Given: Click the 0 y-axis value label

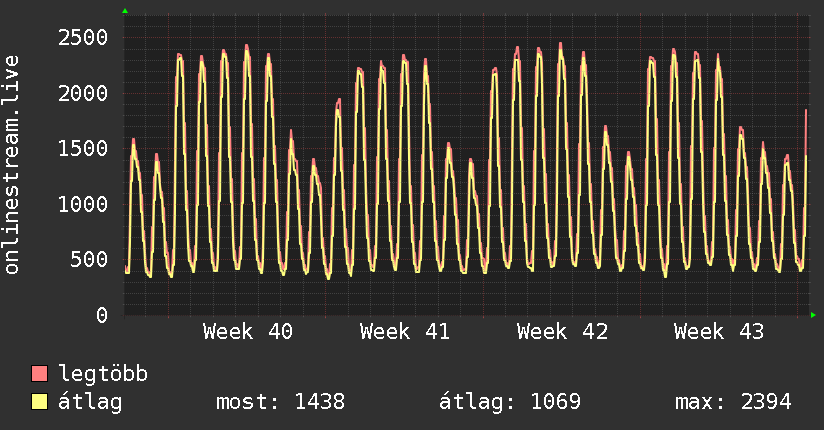Looking at the screenshot, I should pos(102,315).
